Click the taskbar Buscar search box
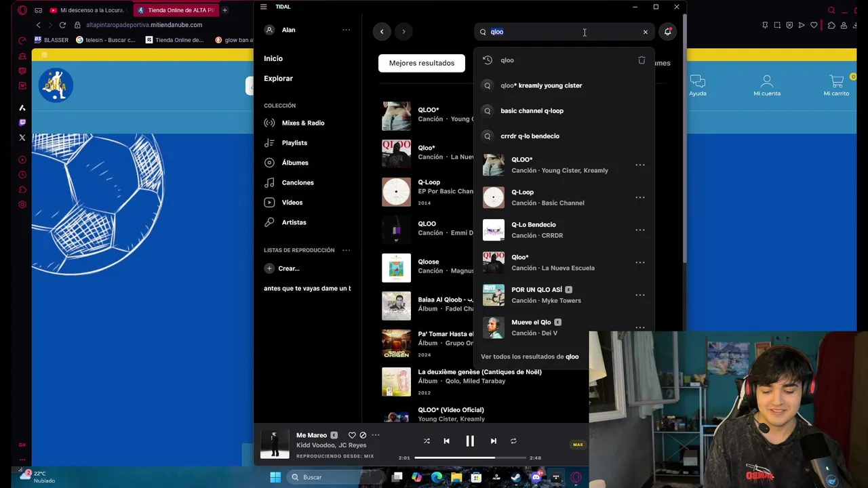This screenshot has height=488, width=868. pos(334,477)
